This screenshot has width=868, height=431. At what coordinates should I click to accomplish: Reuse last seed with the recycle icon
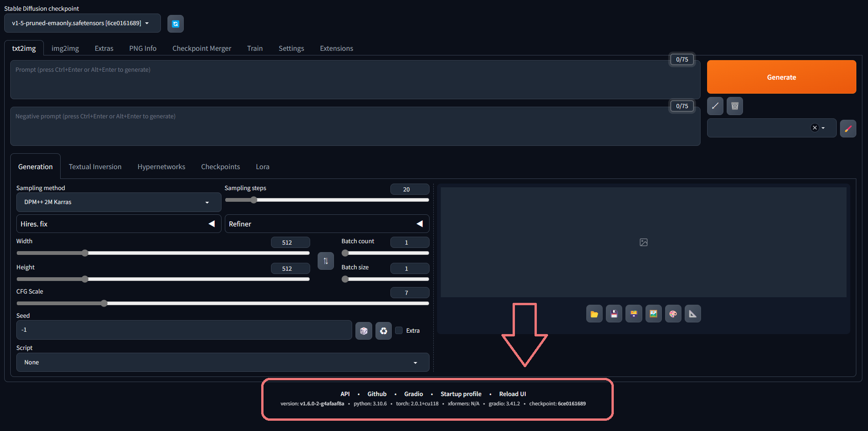click(383, 330)
